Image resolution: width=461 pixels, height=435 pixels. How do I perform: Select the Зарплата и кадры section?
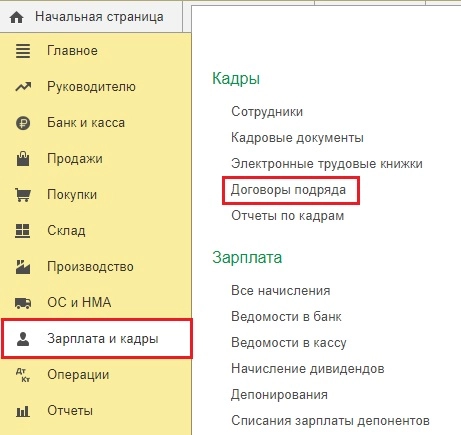click(x=97, y=339)
